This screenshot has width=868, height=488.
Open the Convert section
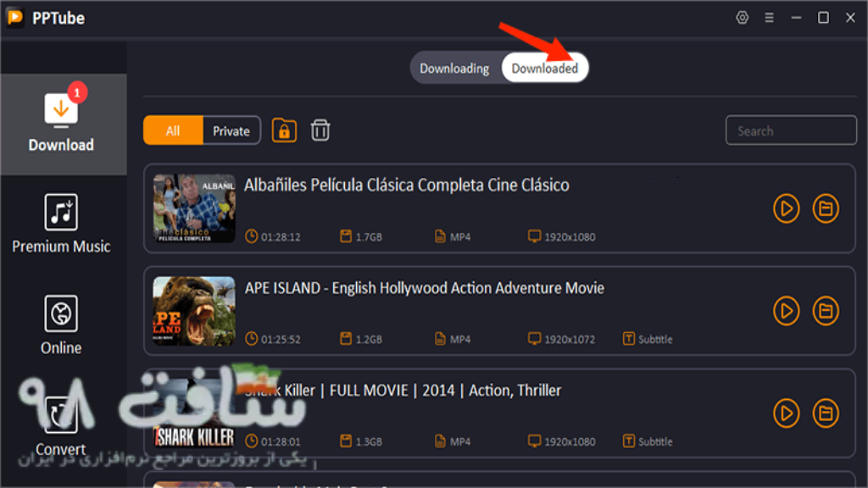click(61, 426)
